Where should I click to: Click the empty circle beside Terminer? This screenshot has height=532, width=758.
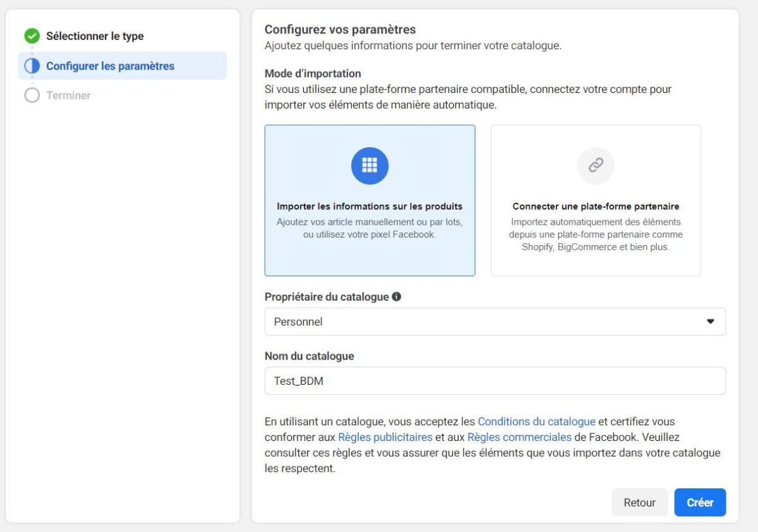[x=32, y=95]
